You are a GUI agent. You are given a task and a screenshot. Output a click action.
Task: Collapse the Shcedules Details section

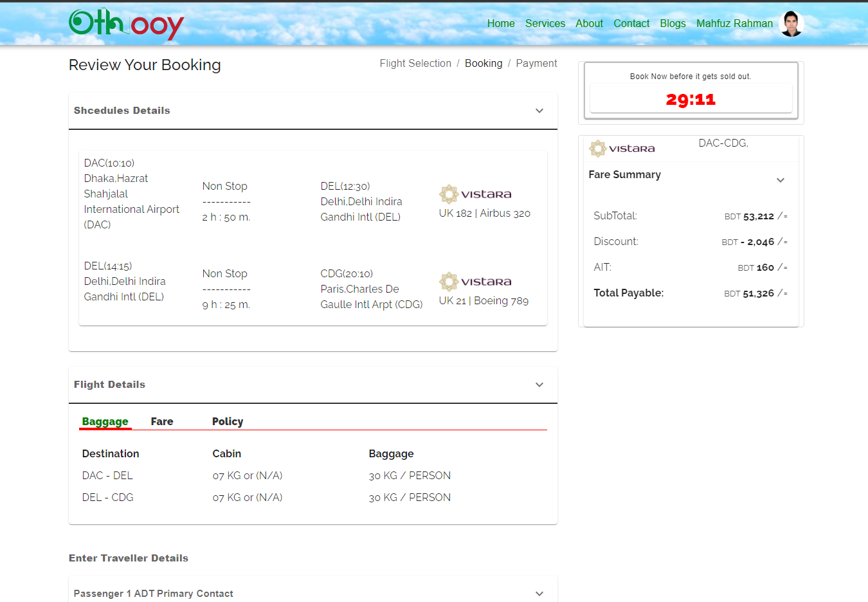pyautogui.click(x=539, y=111)
